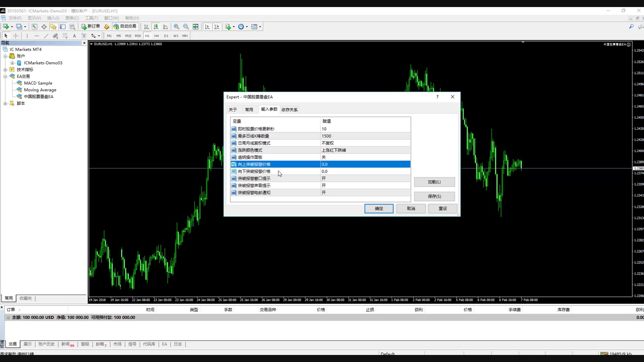Pick the vertical line drawing tool
This screenshot has width=644, height=362.
point(28,36)
